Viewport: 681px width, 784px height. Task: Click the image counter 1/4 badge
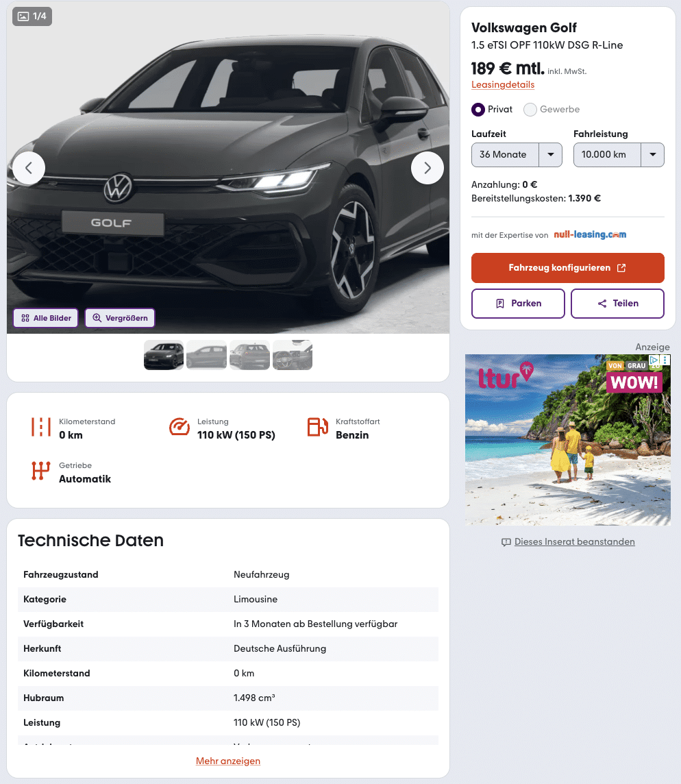click(x=32, y=16)
